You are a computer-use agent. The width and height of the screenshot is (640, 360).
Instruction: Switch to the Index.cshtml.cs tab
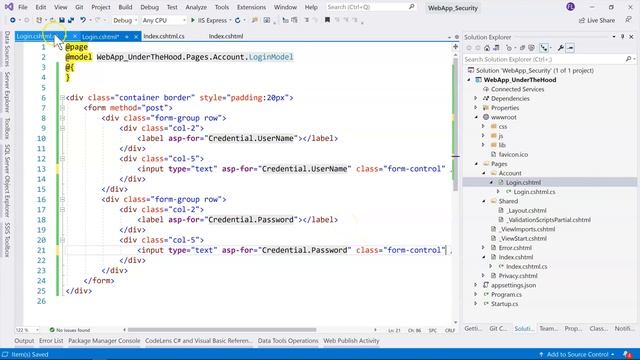(x=164, y=36)
